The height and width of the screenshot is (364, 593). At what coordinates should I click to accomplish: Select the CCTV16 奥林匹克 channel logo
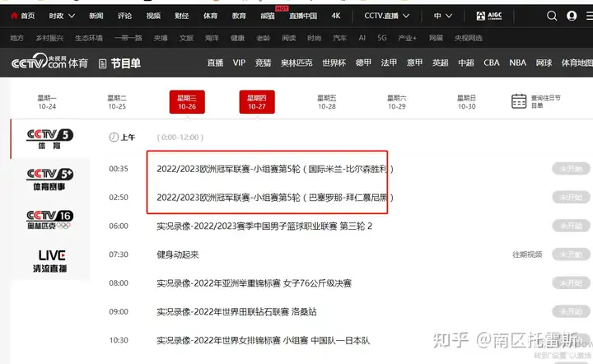49,220
